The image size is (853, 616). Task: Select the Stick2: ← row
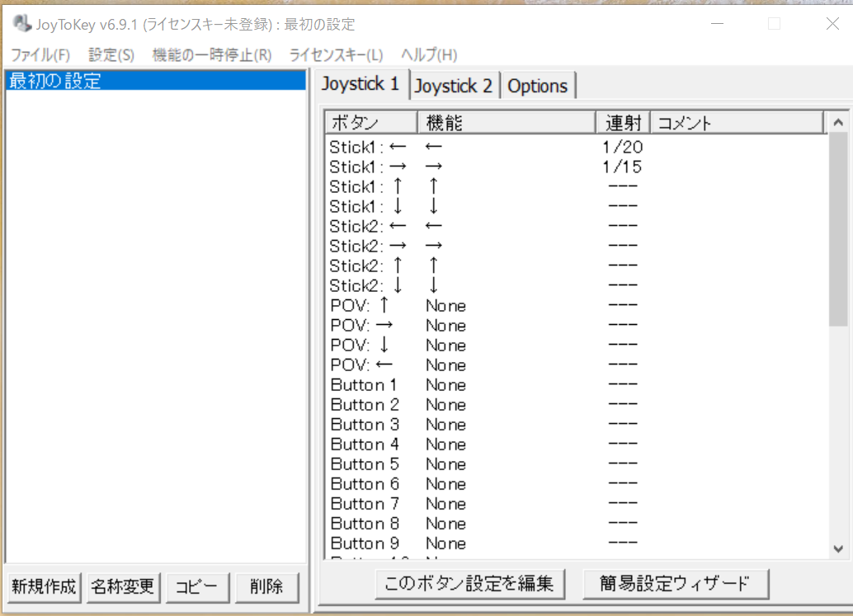pyautogui.click(x=577, y=226)
